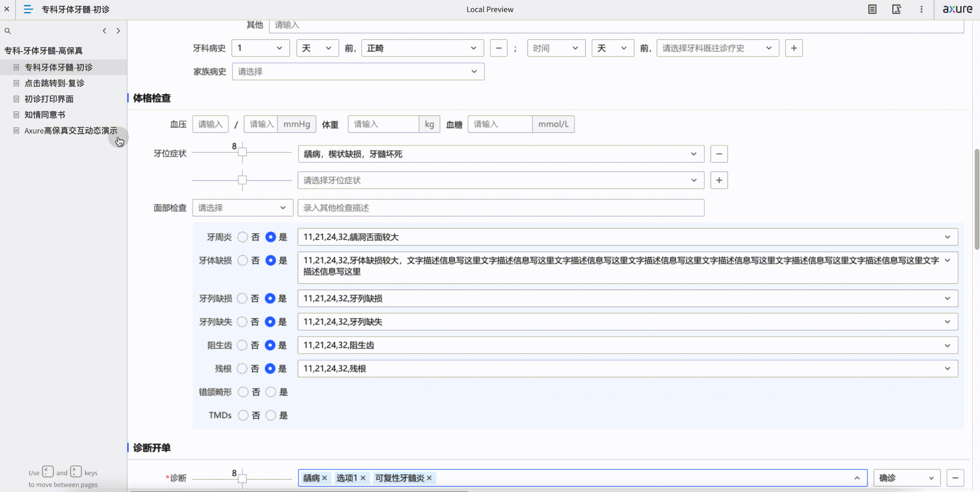Select 是 radio for 错颌畸形

click(271, 392)
